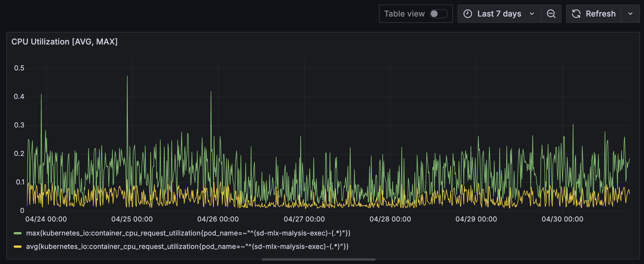The width and height of the screenshot is (644, 264).
Task: Click the circular refresh arrows icon
Action: [576, 13]
